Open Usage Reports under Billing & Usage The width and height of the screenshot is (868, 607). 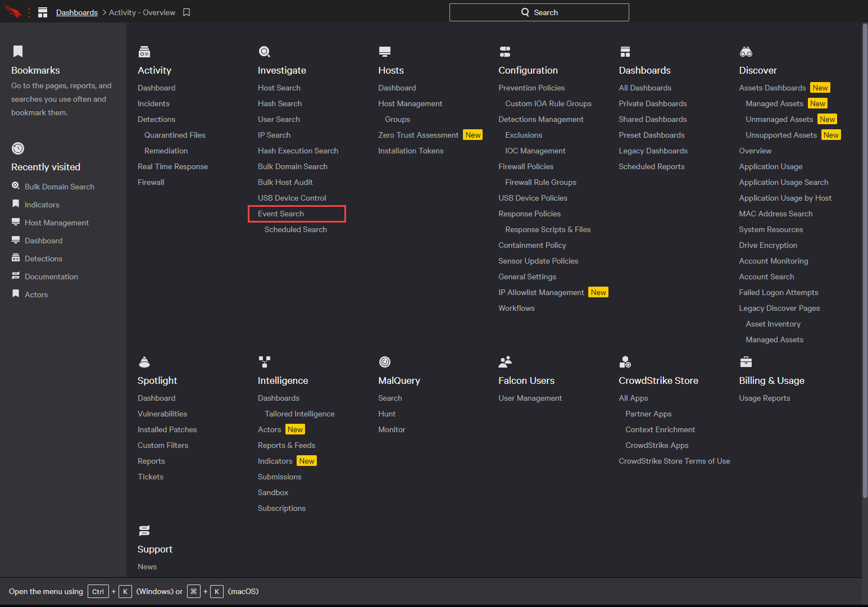pos(765,398)
